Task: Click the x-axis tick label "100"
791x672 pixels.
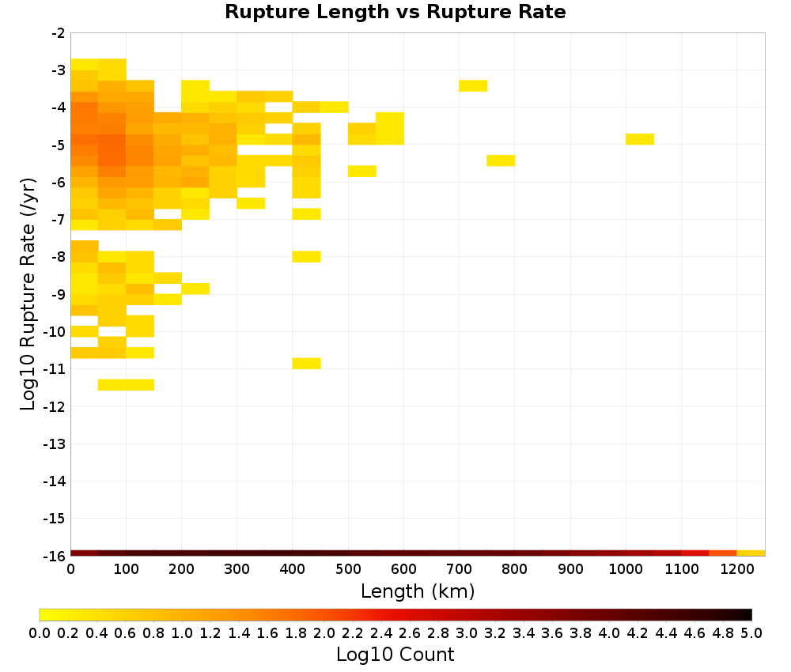Action: [x=126, y=569]
